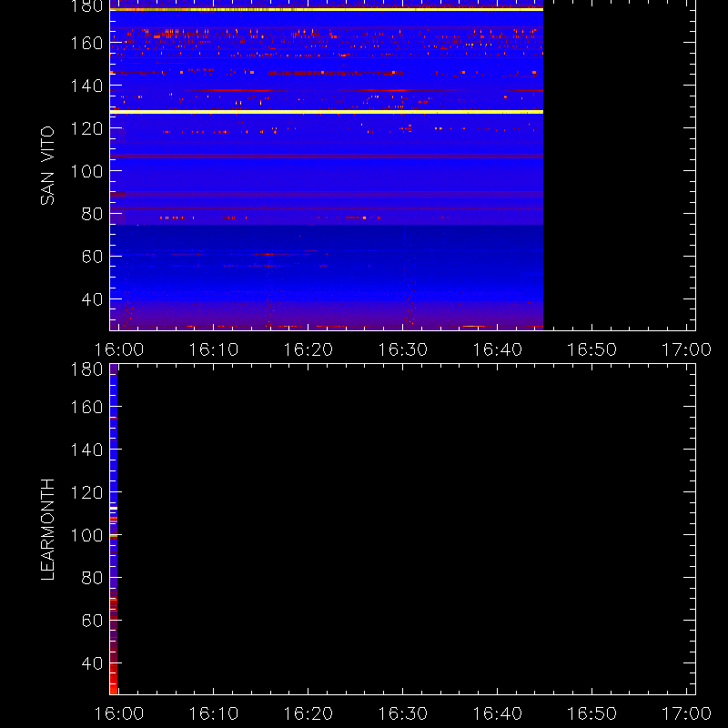The image size is (728, 728).
Task: Click 17:00 time label below San Vito plot
Action: (x=687, y=349)
